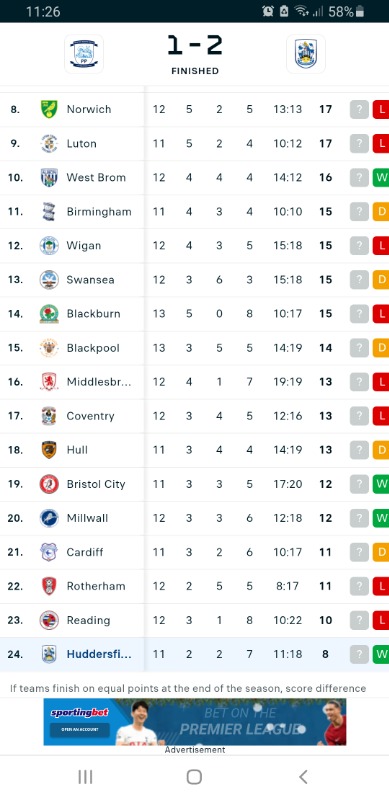Open the Sportingbet Premier League ad banner
The image size is (389, 800).
pos(194,722)
